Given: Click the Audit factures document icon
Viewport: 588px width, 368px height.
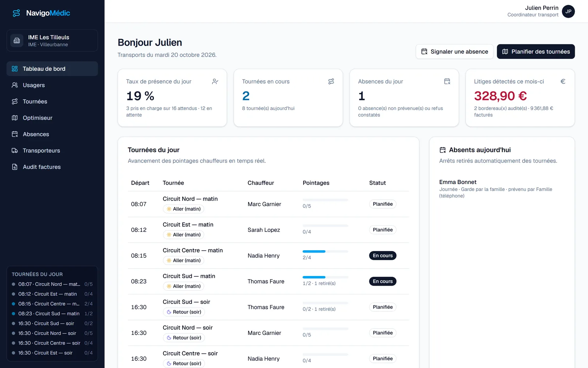Looking at the screenshot, I should (15, 167).
